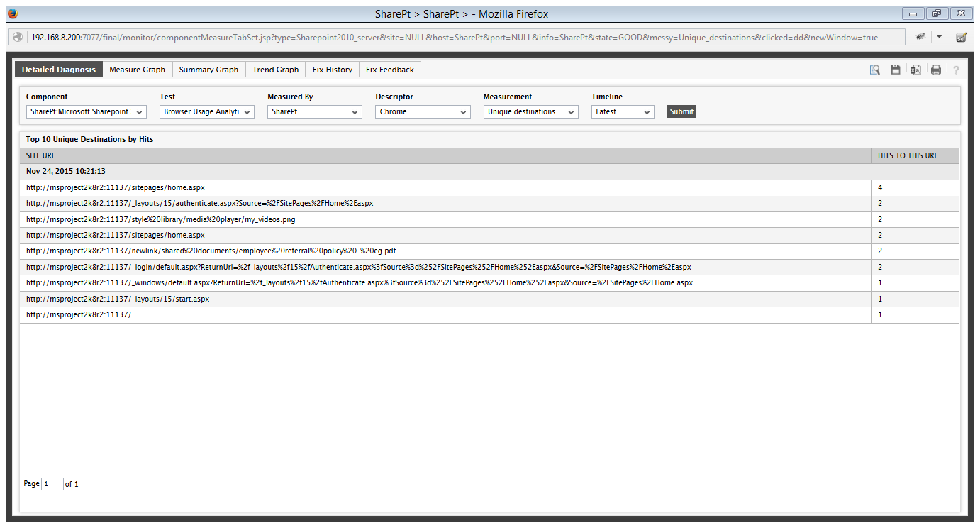Click the printer icon
This screenshot has height=528, width=980.
[936, 70]
